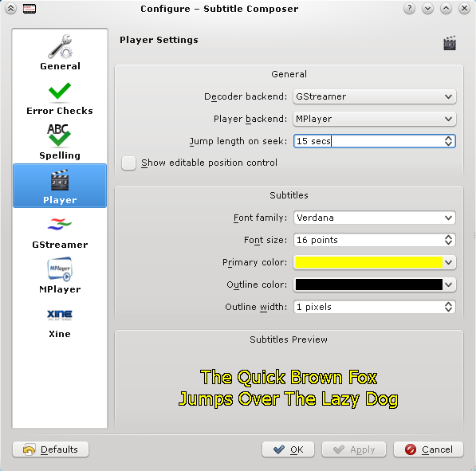The image size is (476, 471).
Task: Click the clapperboard icon beside Player Settings header
Action: 450,43
